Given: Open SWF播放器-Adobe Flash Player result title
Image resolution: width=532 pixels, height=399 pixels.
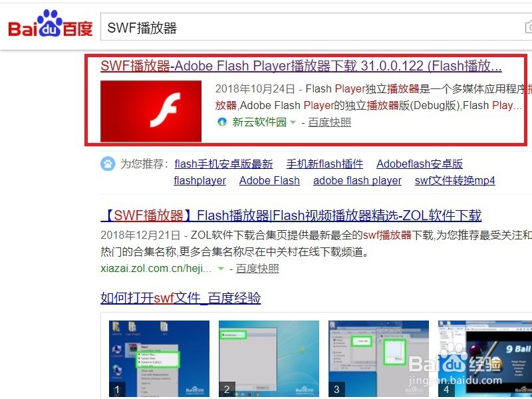Looking at the screenshot, I should [x=301, y=65].
